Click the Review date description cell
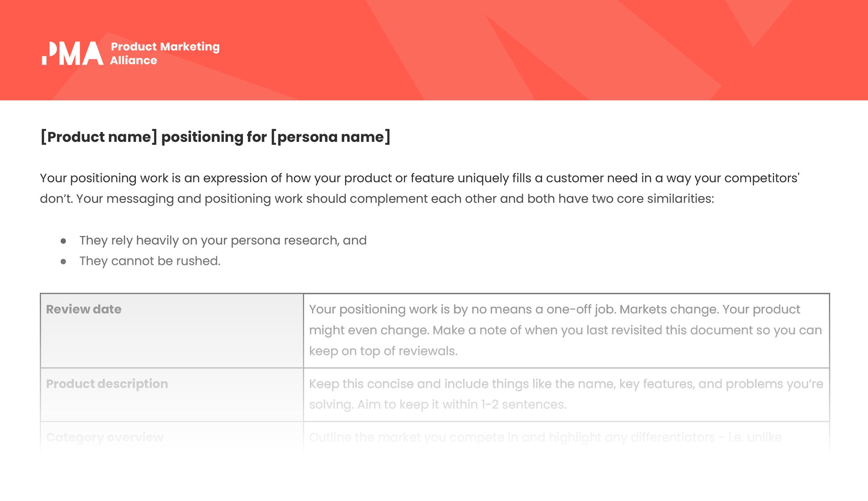Image resolution: width=868 pixels, height=501 pixels. [x=566, y=331]
